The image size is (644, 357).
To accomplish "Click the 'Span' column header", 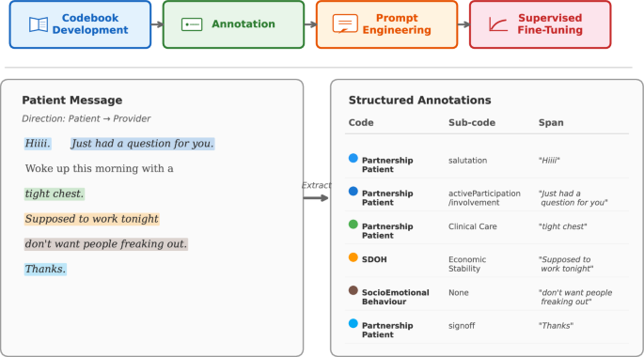I will pyautogui.click(x=551, y=122).
